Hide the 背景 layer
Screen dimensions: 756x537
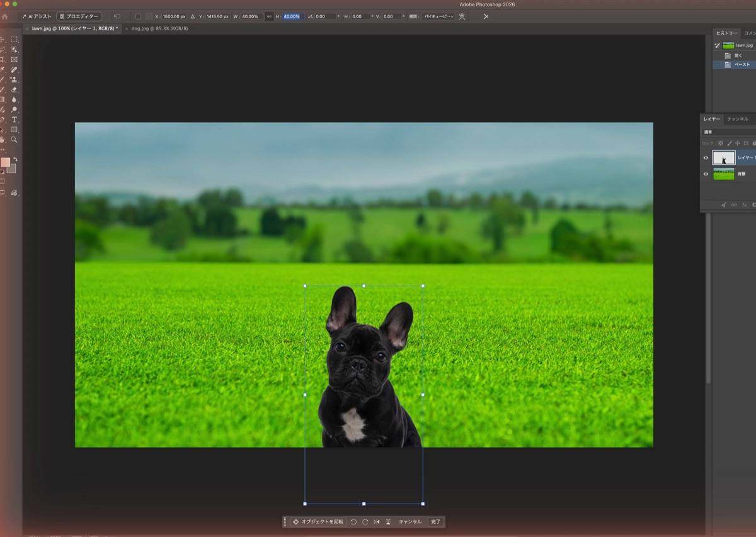tap(706, 174)
